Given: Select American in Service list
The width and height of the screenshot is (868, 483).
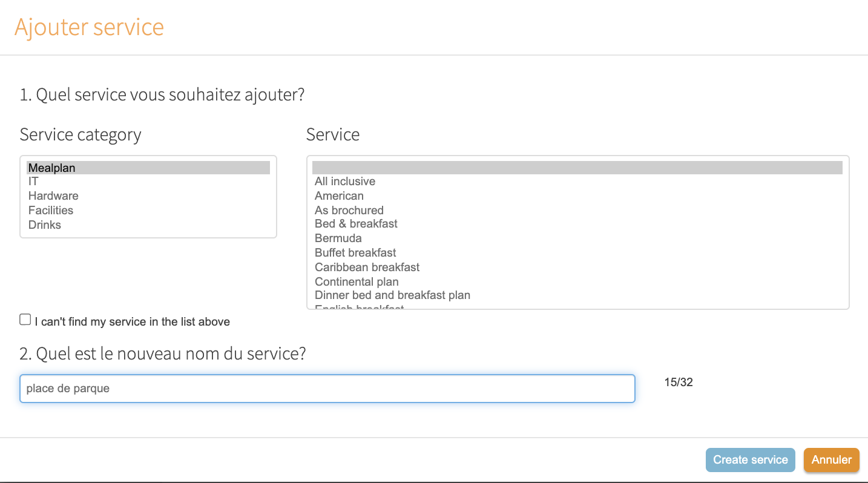Looking at the screenshot, I should 339,196.
